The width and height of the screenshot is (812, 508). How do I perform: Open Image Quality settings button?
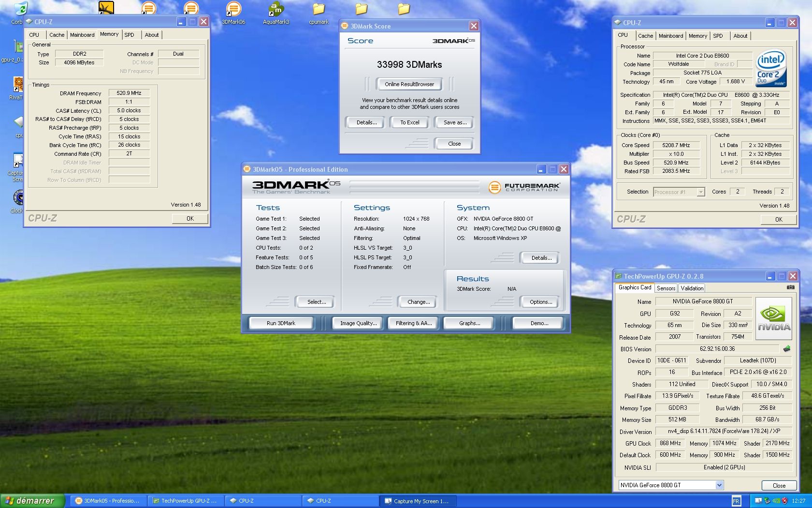358,323
